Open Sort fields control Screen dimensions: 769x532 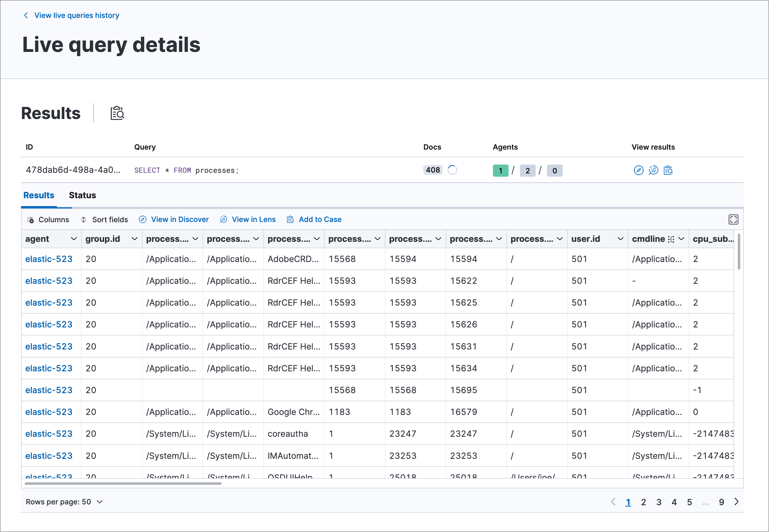tap(104, 220)
